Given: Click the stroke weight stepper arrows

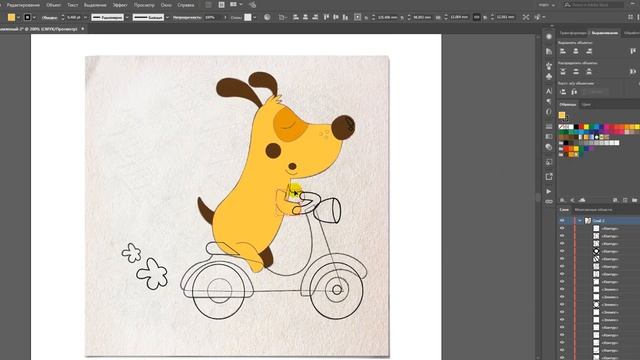Looking at the screenshot, I should [62, 18].
